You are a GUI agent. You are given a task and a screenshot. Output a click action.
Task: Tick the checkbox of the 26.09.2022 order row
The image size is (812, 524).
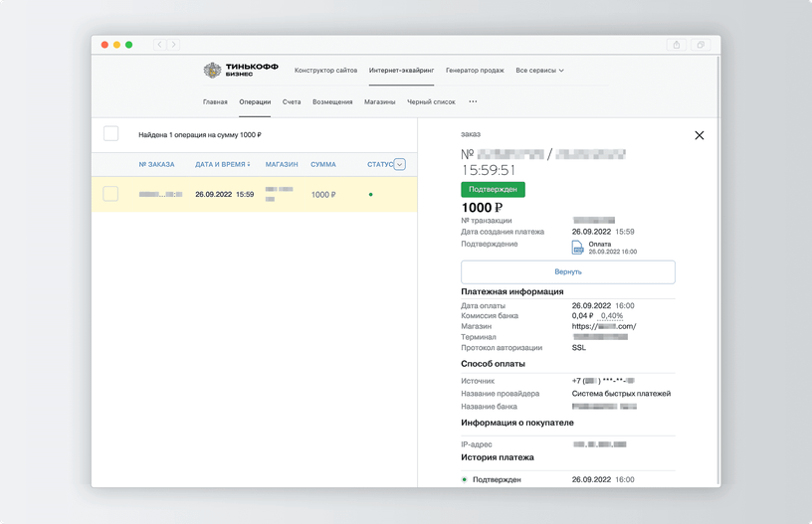[110, 194]
